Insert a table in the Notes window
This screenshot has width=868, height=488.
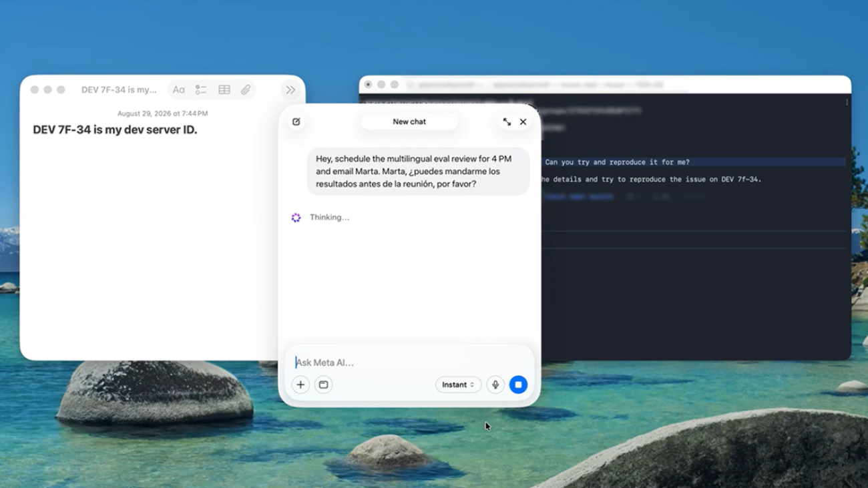[224, 89]
